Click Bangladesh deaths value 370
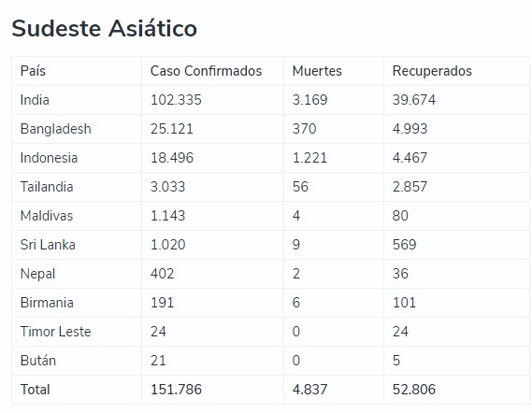 click(304, 129)
